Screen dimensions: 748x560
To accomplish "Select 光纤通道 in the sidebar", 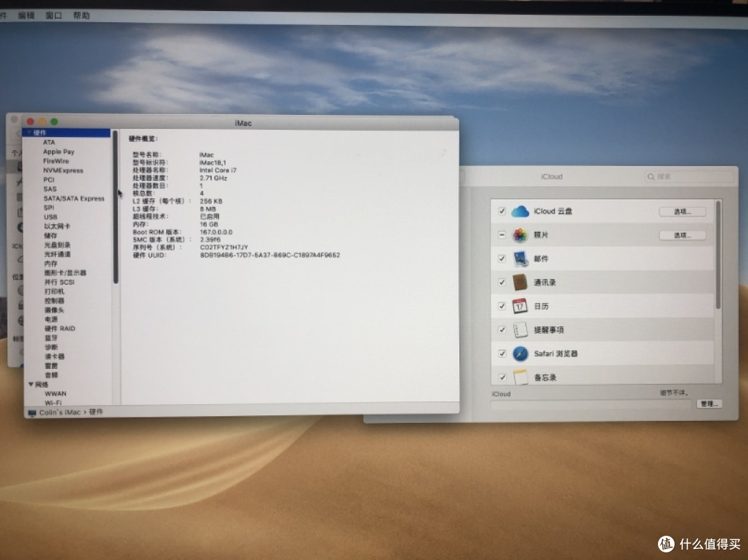I will coord(57,254).
